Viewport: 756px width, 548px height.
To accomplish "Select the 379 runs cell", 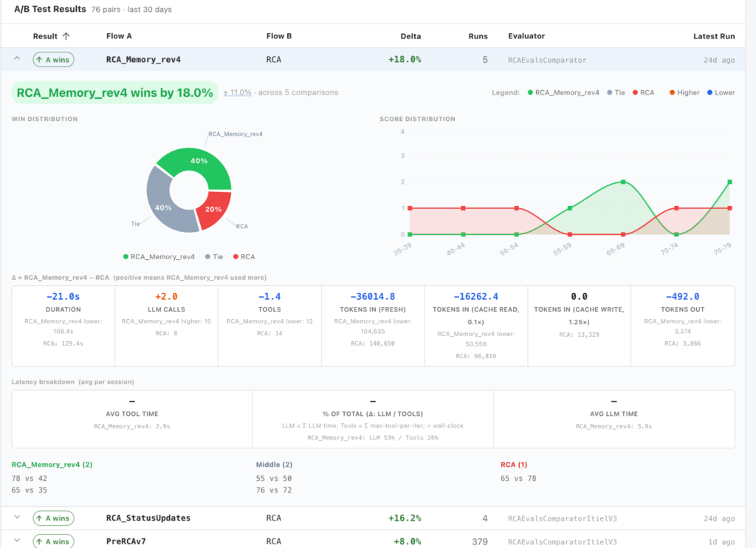I will (x=480, y=542).
